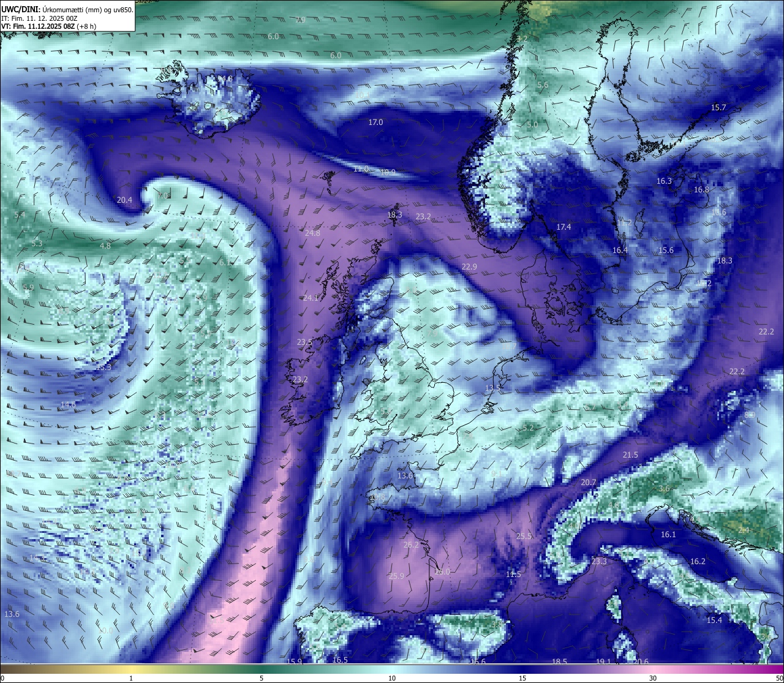Viewport: 784px width, 683px height.
Task: Click the 16.1 value over the Adriatic
Action: (668, 534)
